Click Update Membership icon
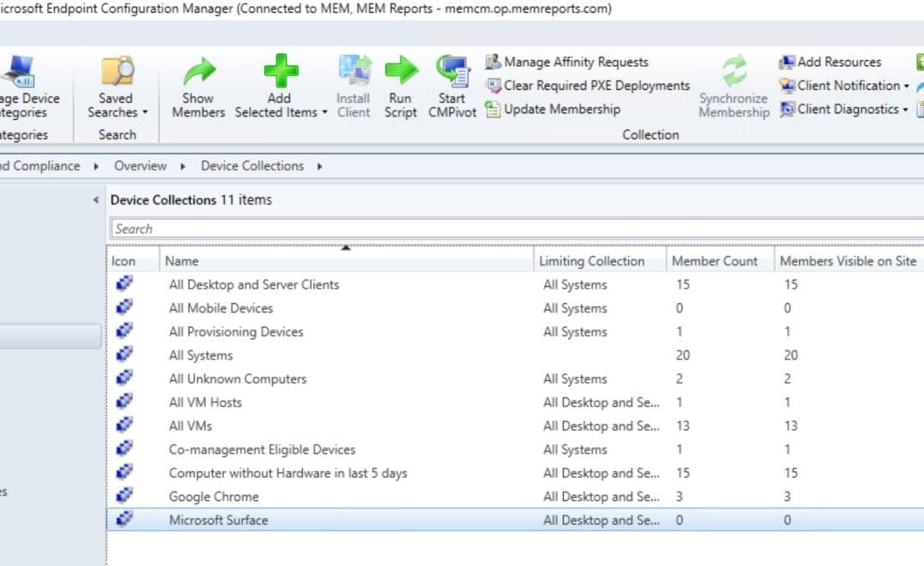The image size is (924, 566). (x=493, y=109)
